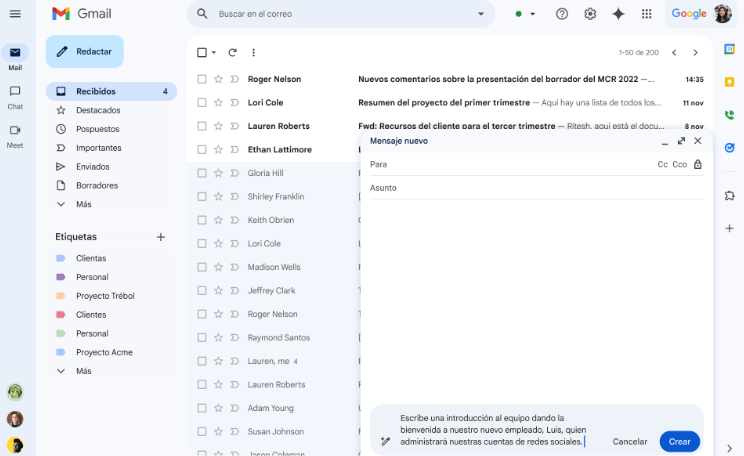Refresh the inbox list
This screenshot has height=456, width=744.
[x=232, y=52]
